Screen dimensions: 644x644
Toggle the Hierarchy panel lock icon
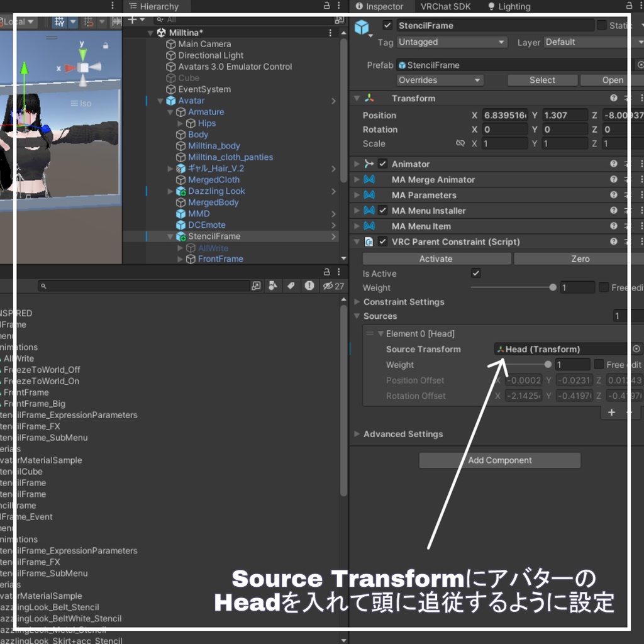(x=326, y=5)
